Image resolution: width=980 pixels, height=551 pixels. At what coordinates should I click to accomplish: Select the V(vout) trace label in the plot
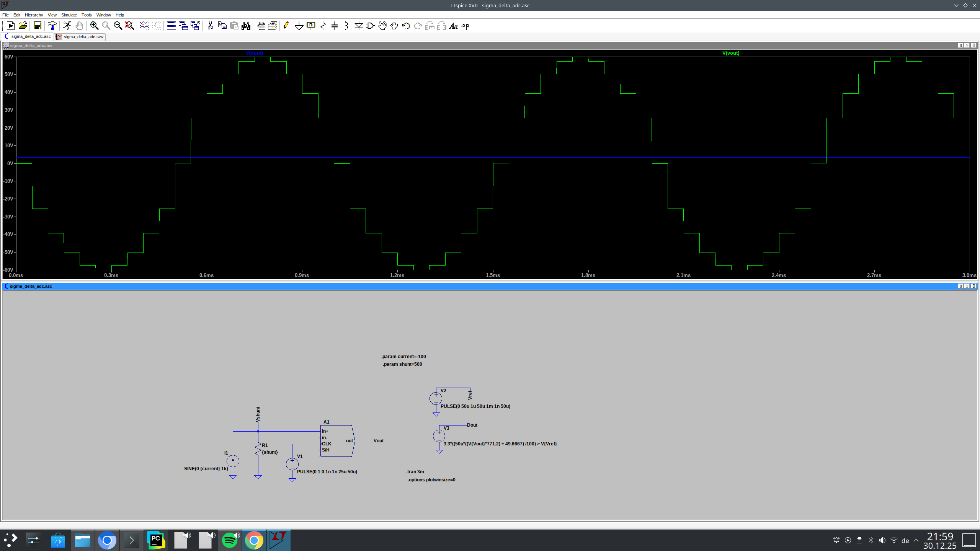pyautogui.click(x=730, y=53)
